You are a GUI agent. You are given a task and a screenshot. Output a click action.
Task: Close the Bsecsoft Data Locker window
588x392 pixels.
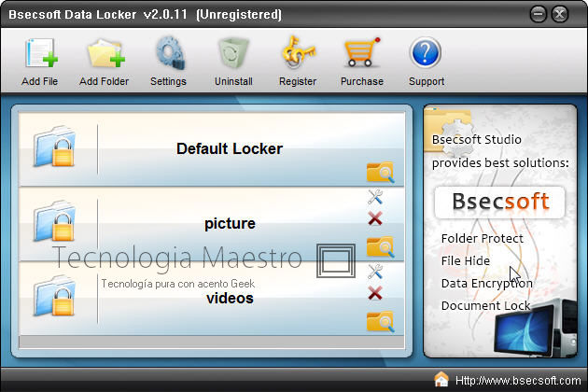559,15
